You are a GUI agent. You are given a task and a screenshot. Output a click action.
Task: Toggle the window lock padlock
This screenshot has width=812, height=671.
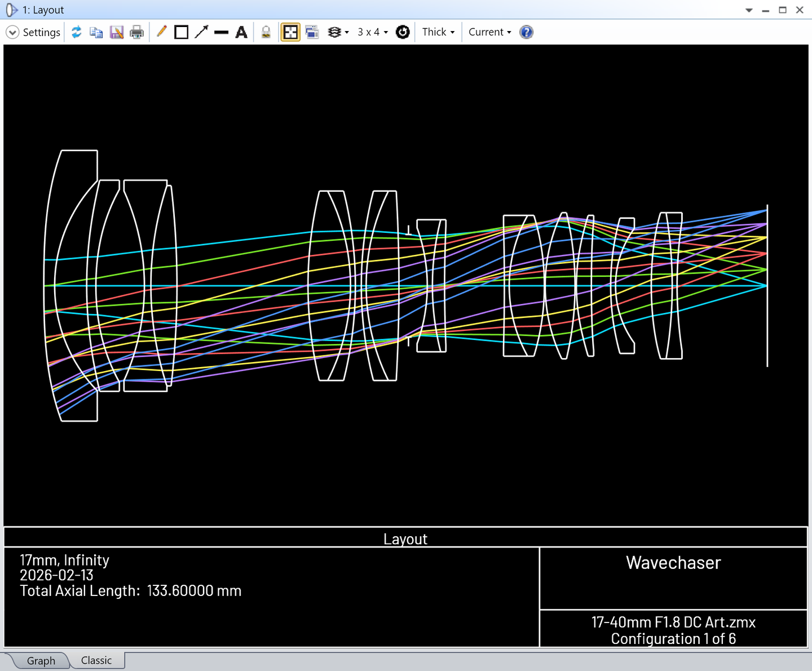coord(266,32)
